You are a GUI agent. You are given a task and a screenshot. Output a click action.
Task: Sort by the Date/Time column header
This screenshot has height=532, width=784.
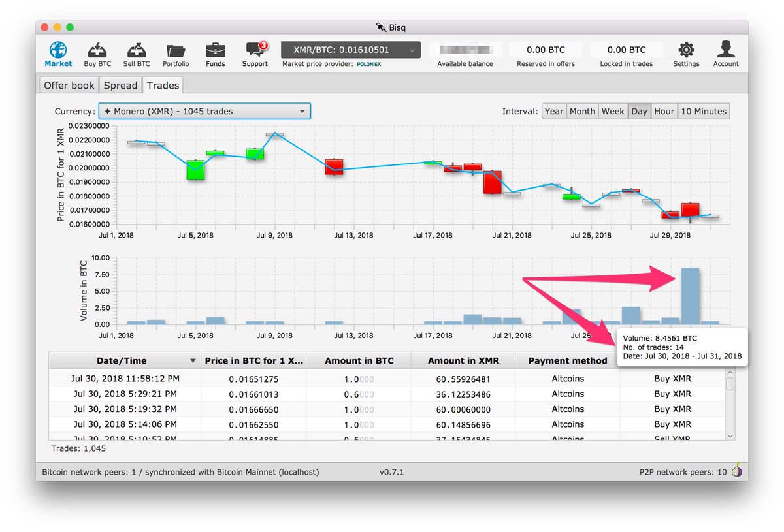(125, 360)
